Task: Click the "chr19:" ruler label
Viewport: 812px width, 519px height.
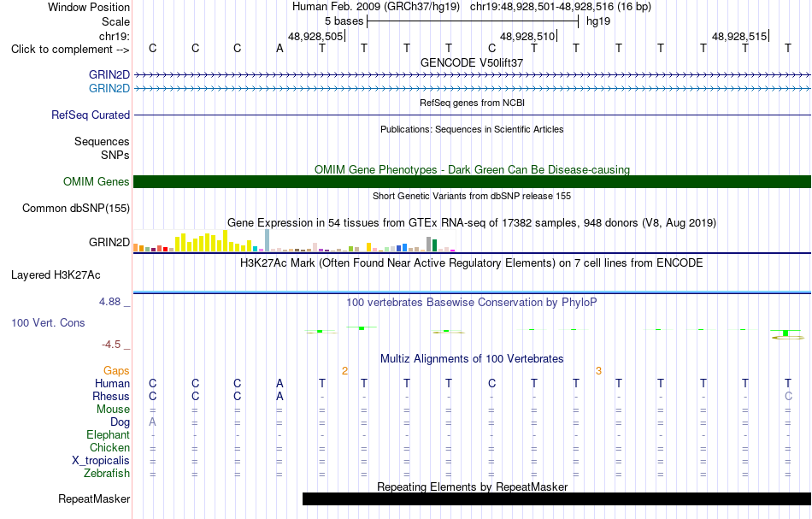Action: 115,36
